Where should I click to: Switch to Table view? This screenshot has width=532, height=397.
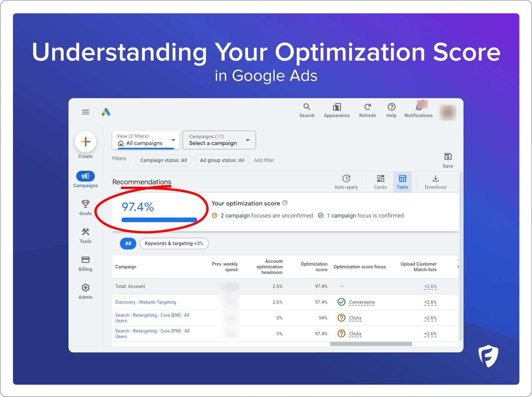tap(402, 182)
